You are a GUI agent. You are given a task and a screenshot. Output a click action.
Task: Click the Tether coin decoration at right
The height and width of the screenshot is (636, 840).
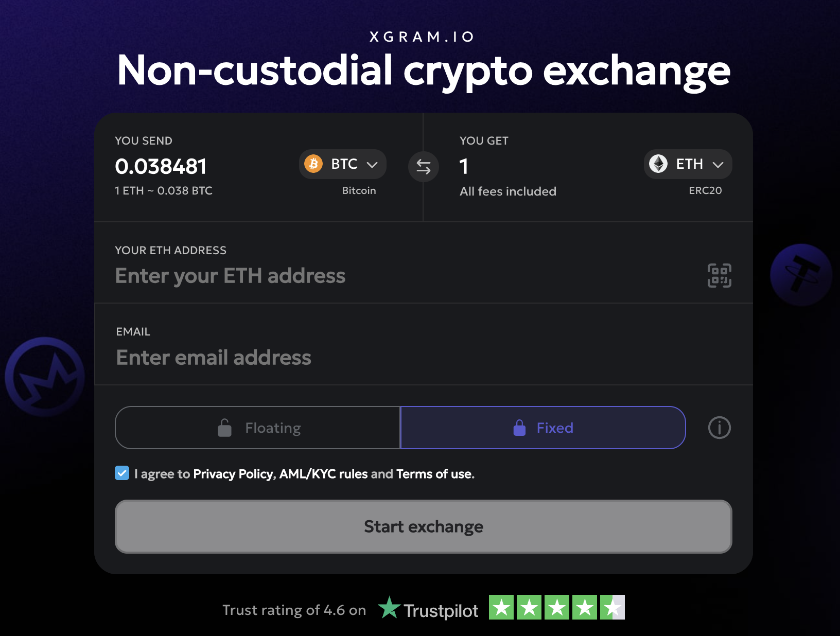[800, 274]
